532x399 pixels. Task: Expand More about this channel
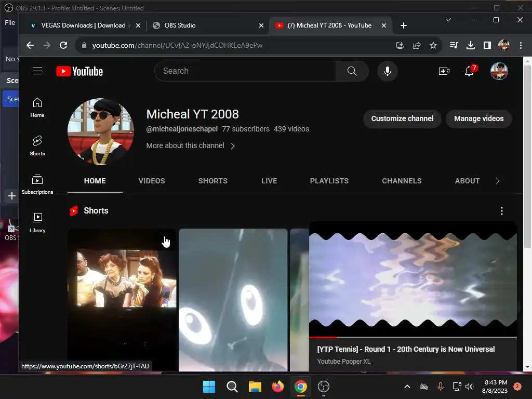coord(190,145)
